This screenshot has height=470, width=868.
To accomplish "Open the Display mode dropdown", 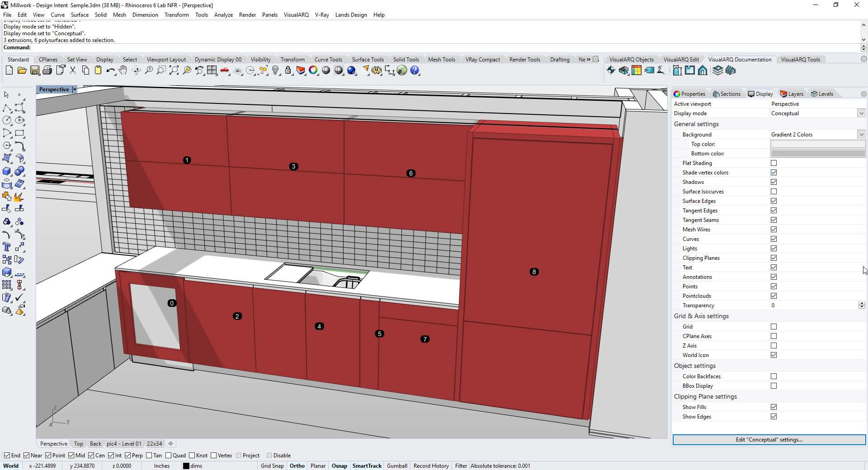I will pos(861,113).
